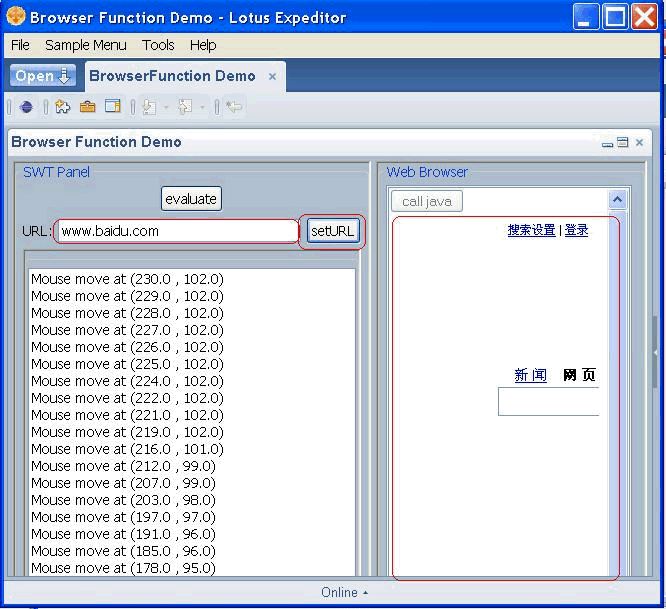
Task: Click the next annotation down-arrow icon
Action: (149, 107)
